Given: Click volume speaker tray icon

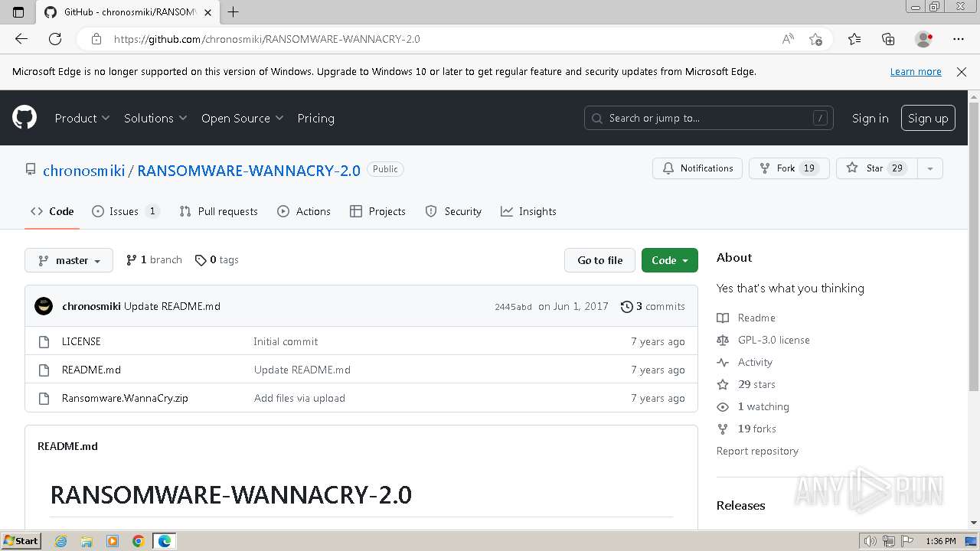Looking at the screenshot, I should tap(871, 541).
